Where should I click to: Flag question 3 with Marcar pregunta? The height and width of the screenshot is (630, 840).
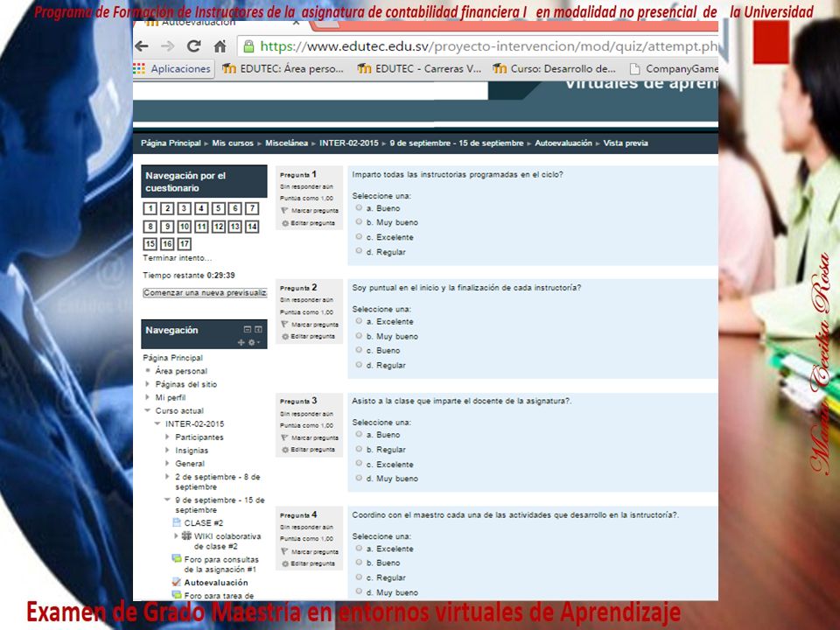coord(310,437)
